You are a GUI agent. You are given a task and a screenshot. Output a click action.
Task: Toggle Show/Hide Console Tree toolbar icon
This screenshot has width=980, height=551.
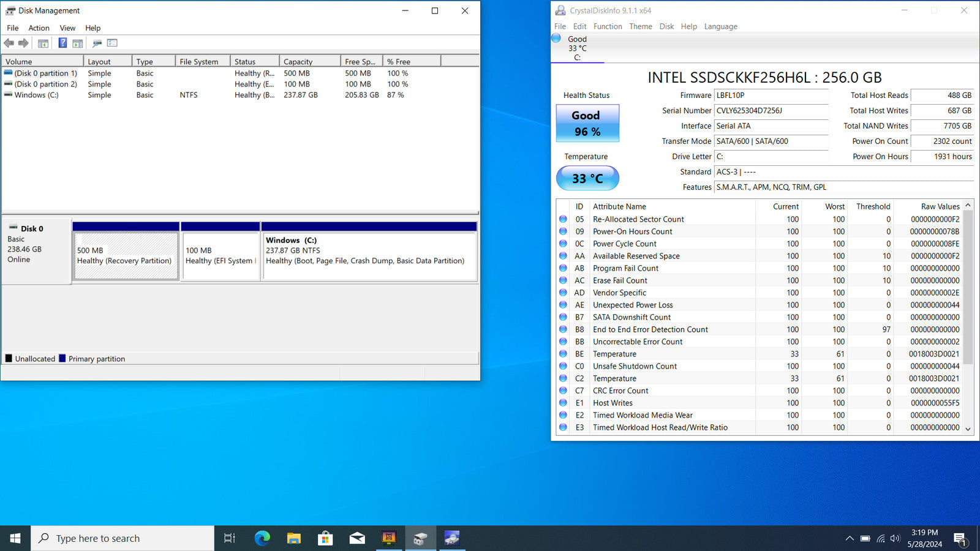click(x=43, y=43)
